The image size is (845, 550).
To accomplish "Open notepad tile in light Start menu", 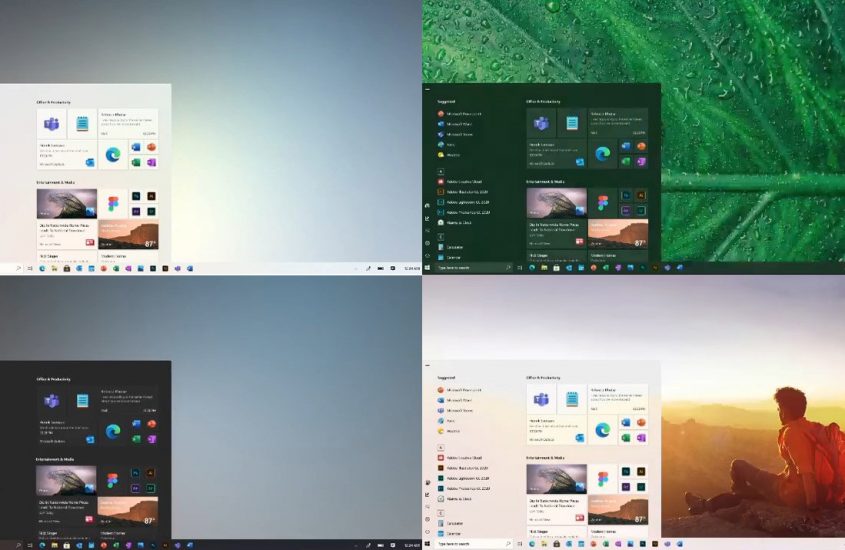I will click(82, 123).
